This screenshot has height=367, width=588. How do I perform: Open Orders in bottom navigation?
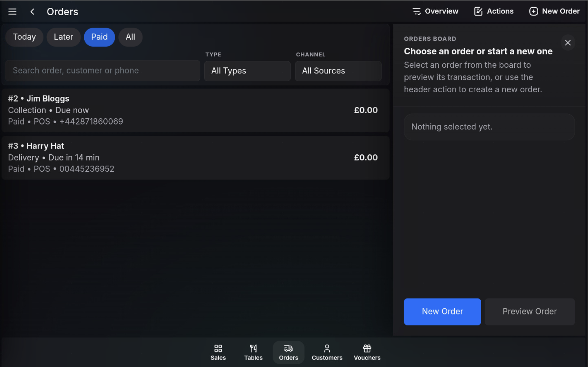tap(288, 353)
